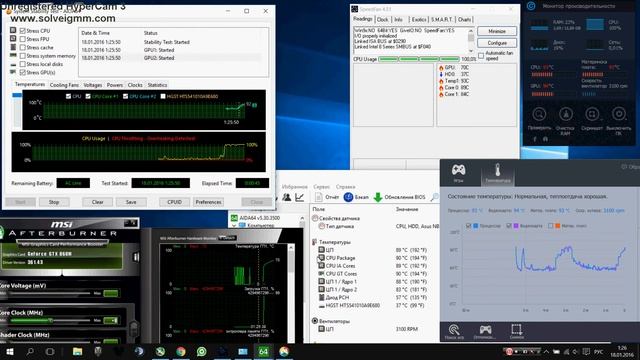Click the AIDA64 icon labeled 64 in taskbar
640x360 pixels.
point(263,351)
